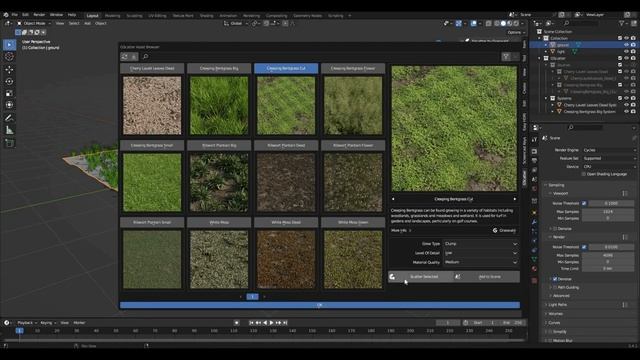The width and height of the screenshot is (640, 360).
Task: Jump to the timeline start frame
Action: (x=251, y=322)
